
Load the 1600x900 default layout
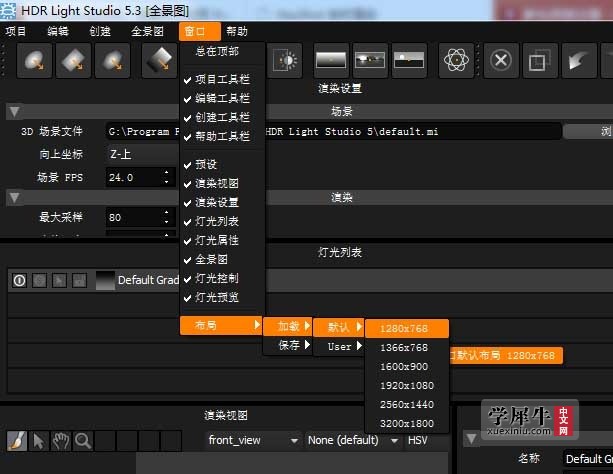(x=407, y=366)
